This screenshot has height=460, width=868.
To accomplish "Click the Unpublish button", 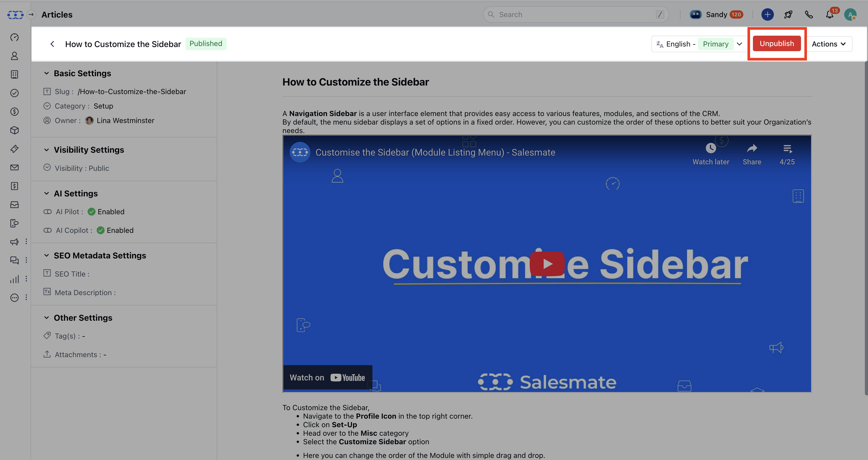I will point(776,44).
